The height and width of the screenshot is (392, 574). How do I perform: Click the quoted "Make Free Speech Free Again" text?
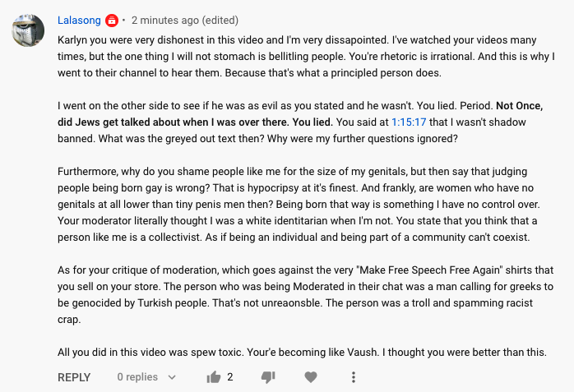click(x=430, y=270)
